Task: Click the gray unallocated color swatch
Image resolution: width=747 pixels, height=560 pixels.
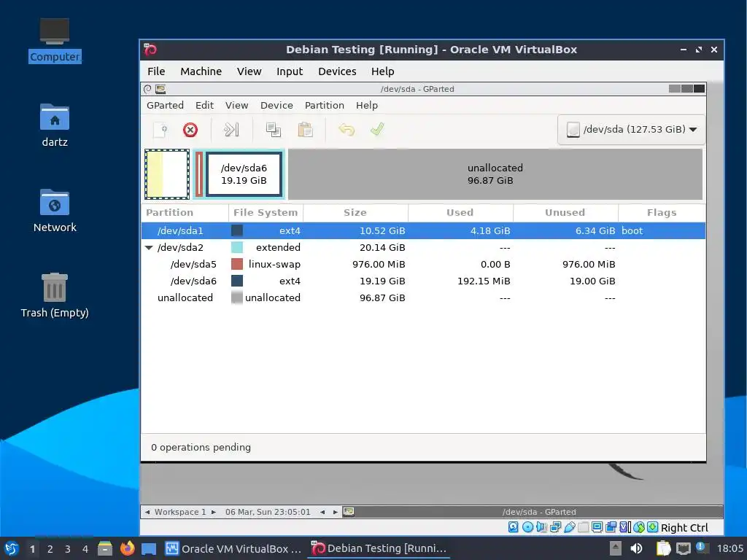Action: (x=237, y=297)
